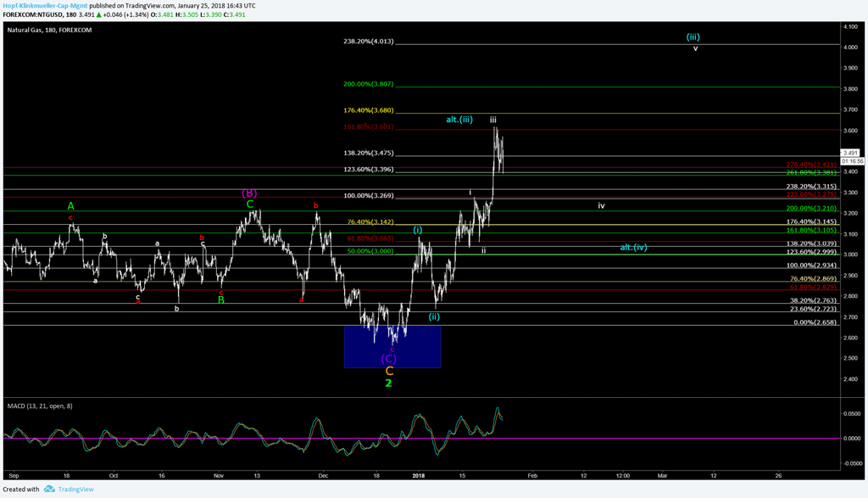Select the green 200.00%(3.807) Fibonacci label

pyautogui.click(x=369, y=84)
